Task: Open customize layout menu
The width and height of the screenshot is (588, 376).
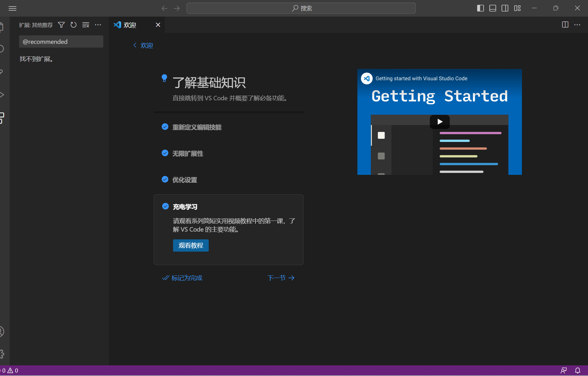Action: 517,8
